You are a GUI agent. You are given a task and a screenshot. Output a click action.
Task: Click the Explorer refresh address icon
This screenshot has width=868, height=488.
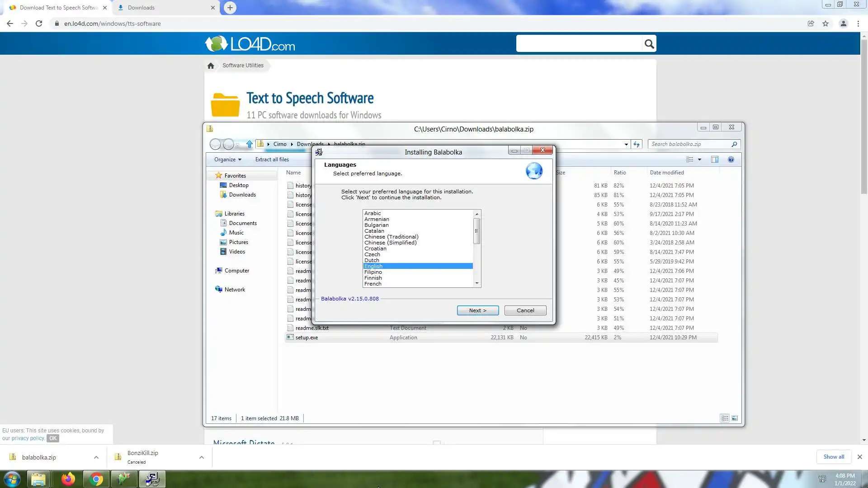coord(637,144)
